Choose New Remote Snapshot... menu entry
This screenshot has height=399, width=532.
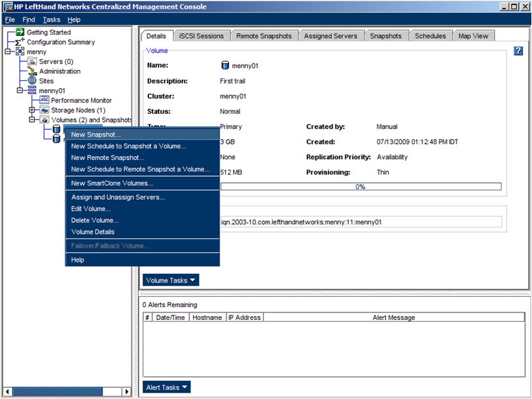pyautogui.click(x=142, y=157)
